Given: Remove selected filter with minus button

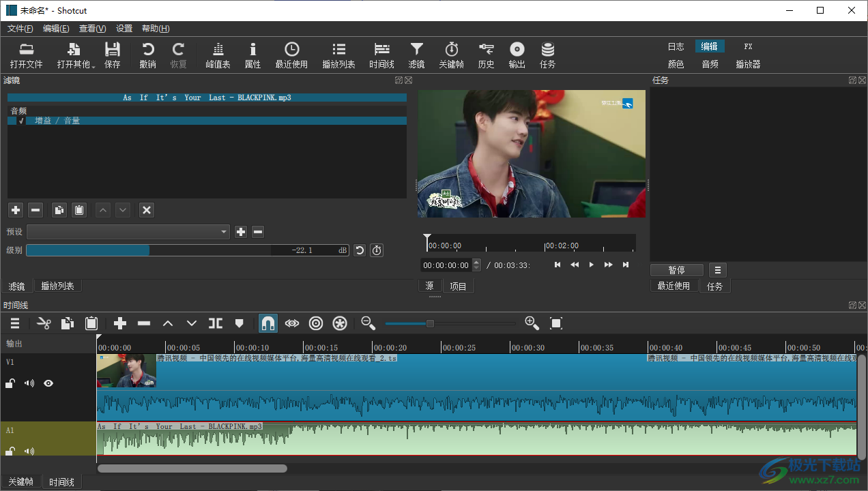Looking at the screenshot, I should 35,210.
